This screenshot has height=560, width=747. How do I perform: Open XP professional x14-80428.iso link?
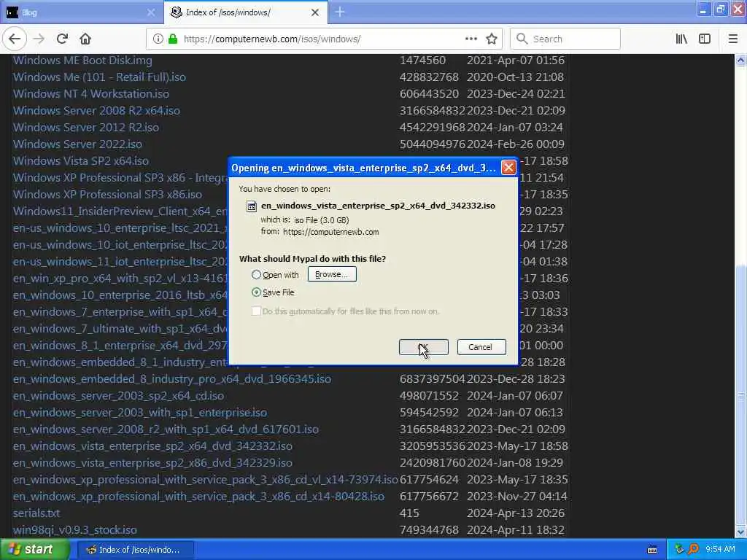(x=198, y=496)
